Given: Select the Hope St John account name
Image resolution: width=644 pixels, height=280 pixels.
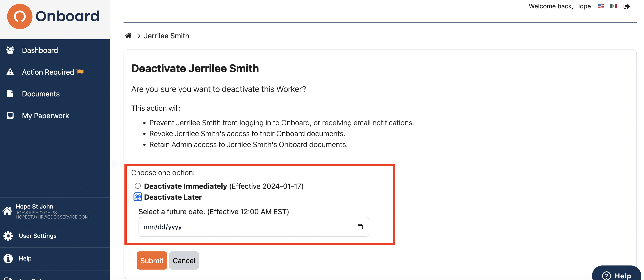Looking at the screenshot, I should [x=35, y=206].
